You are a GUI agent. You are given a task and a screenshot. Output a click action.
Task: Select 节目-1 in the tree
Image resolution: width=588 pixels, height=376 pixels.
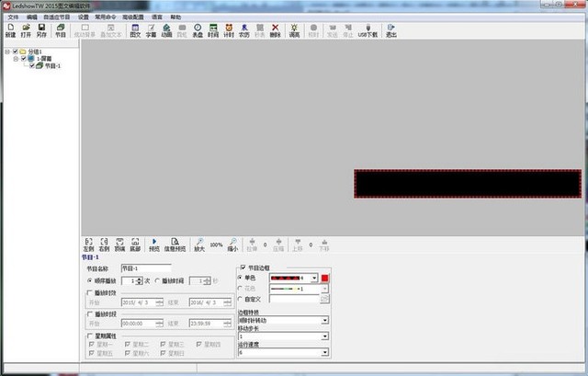click(x=52, y=65)
